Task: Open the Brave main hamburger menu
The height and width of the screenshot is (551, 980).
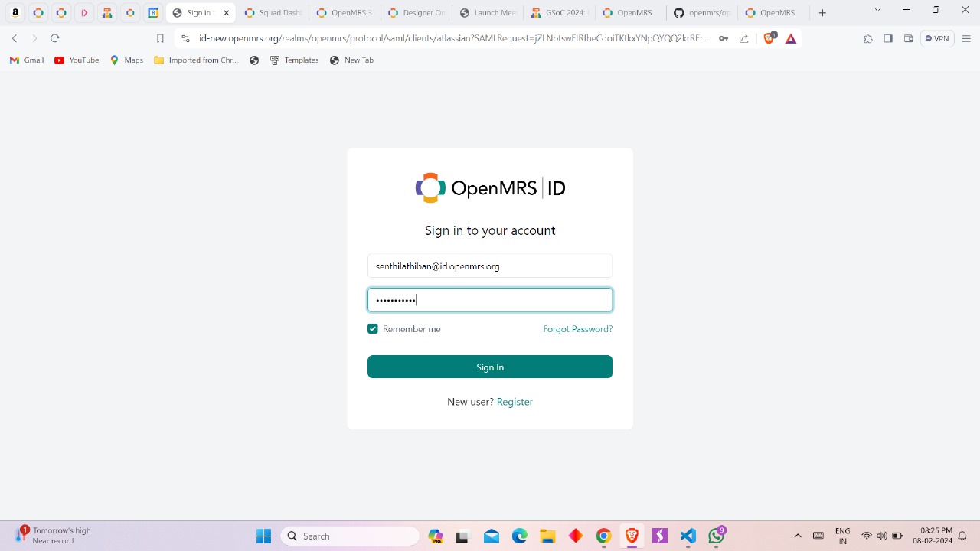Action: click(966, 38)
